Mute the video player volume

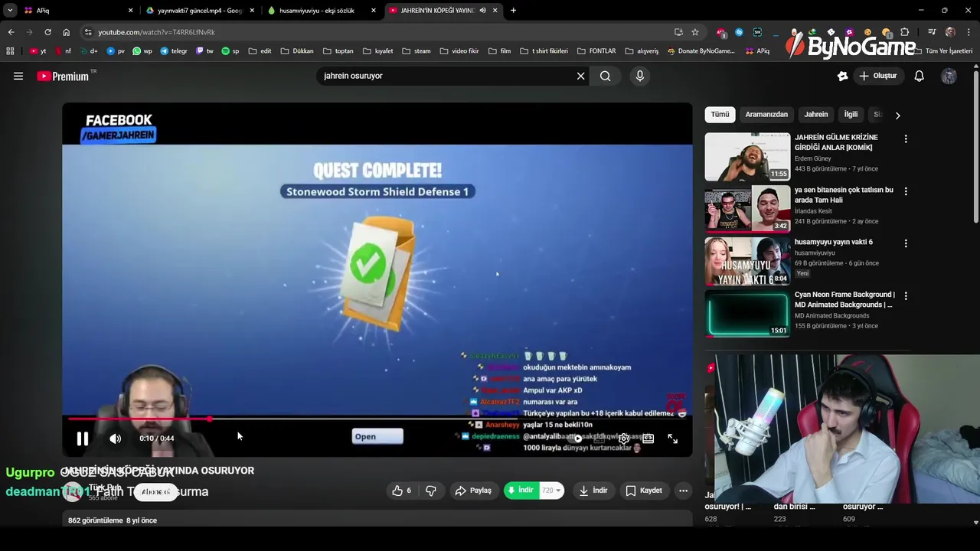point(115,439)
